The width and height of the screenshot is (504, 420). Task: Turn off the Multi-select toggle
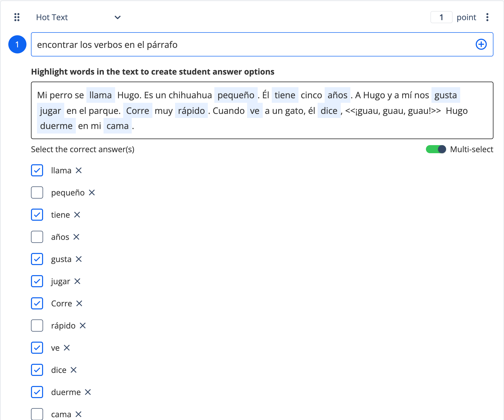(x=436, y=149)
